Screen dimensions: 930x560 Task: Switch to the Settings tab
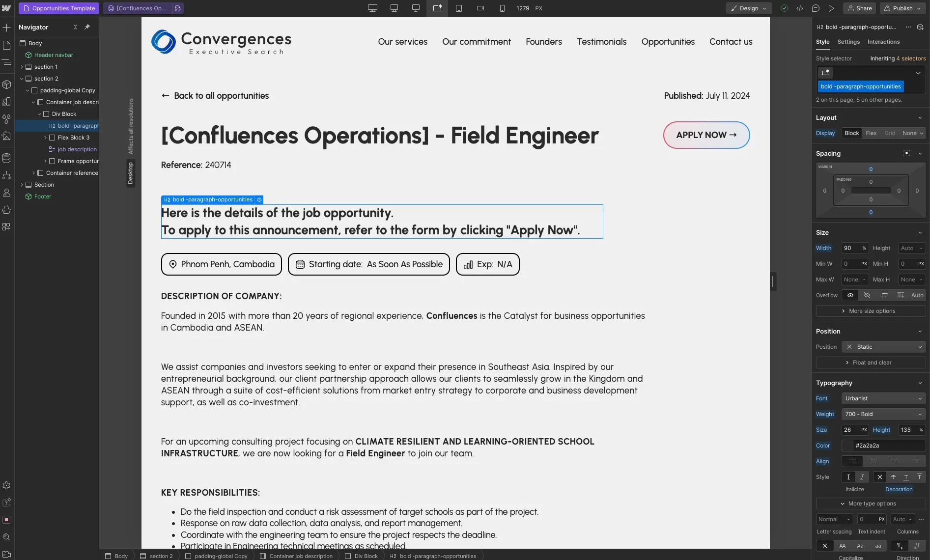(848, 42)
